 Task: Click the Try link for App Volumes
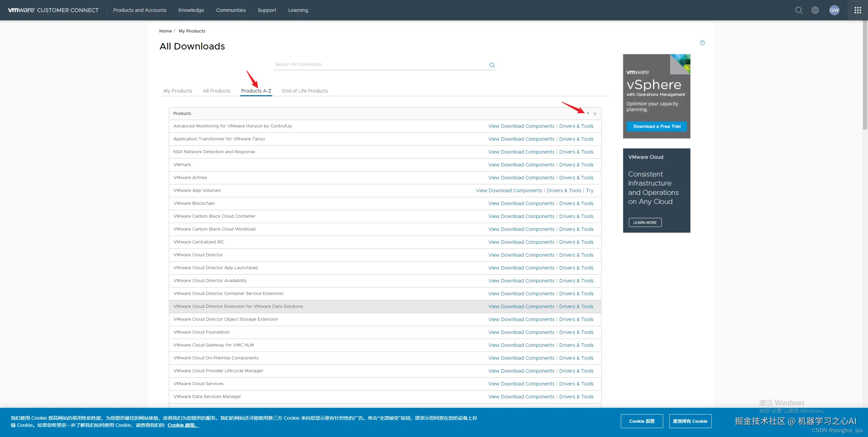[590, 191]
